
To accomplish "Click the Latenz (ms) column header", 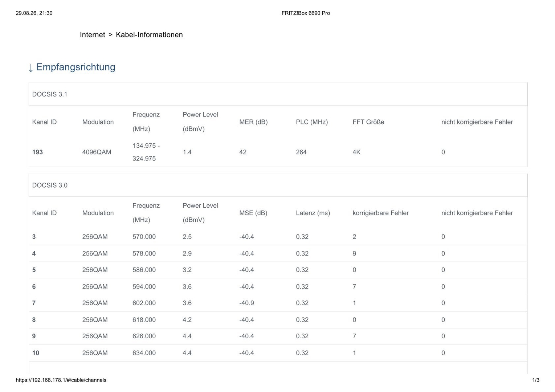I will point(313,213).
